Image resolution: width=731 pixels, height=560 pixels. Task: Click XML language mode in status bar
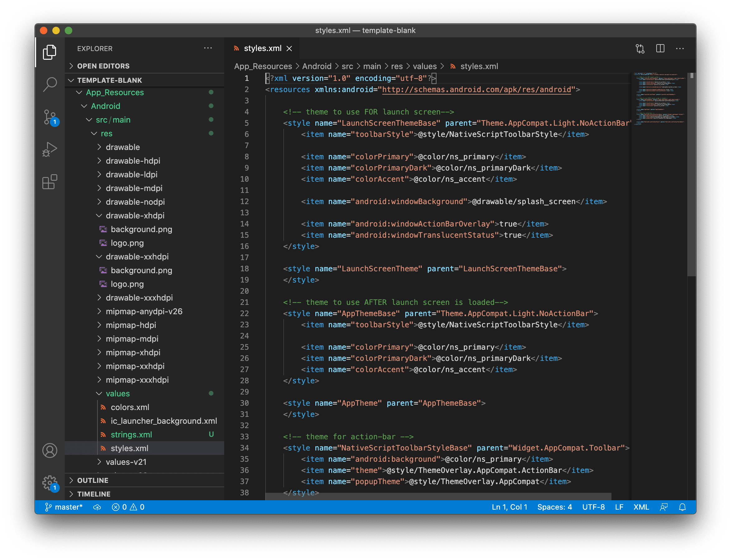tap(641, 507)
